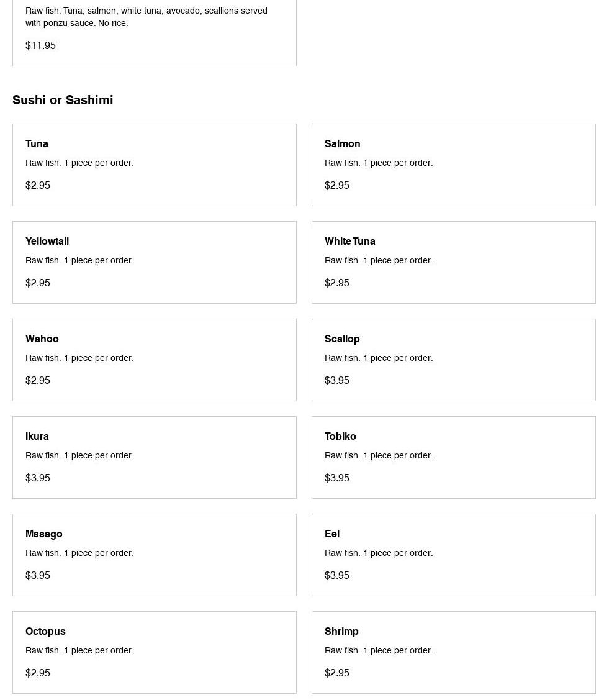
Task: Click the Sushi or Sashimi section heading
Action: tap(63, 100)
